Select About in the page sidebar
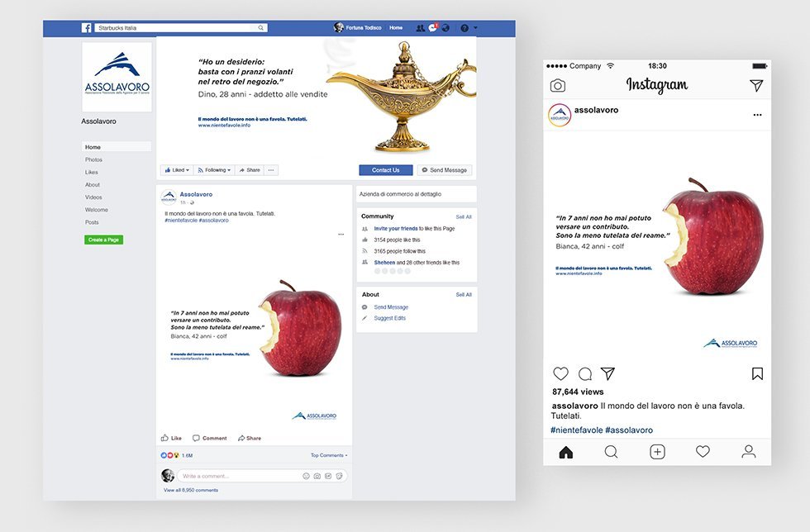Image resolution: width=810 pixels, height=532 pixels. click(x=93, y=184)
